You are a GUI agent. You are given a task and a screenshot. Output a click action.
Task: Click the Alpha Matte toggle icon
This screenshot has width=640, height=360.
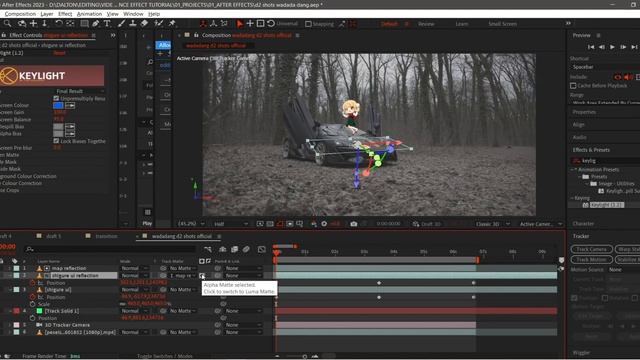202,276
